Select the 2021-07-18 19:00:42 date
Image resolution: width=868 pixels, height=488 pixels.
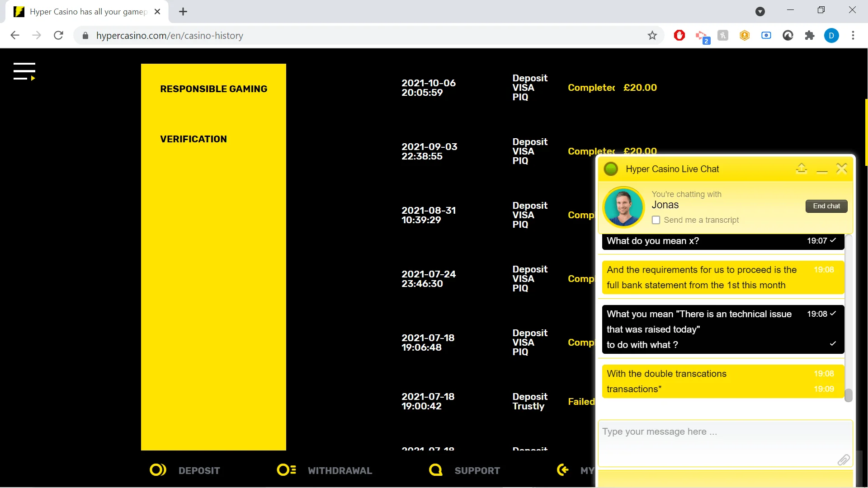point(428,401)
